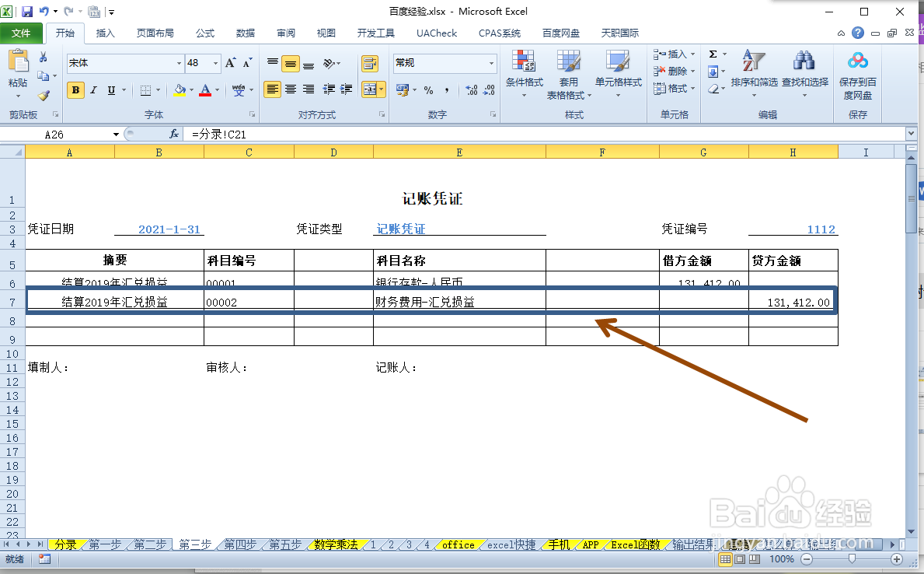Switch to the 插入 ribbon tab

105,33
